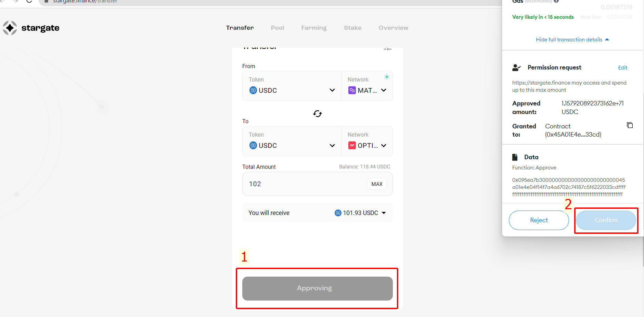
Task: Click the MAX amount button
Action: (x=377, y=184)
